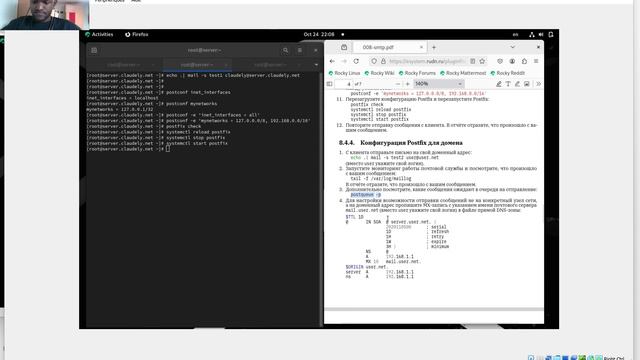Click the power icon in top bar
640x360 pixels.
point(551,35)
